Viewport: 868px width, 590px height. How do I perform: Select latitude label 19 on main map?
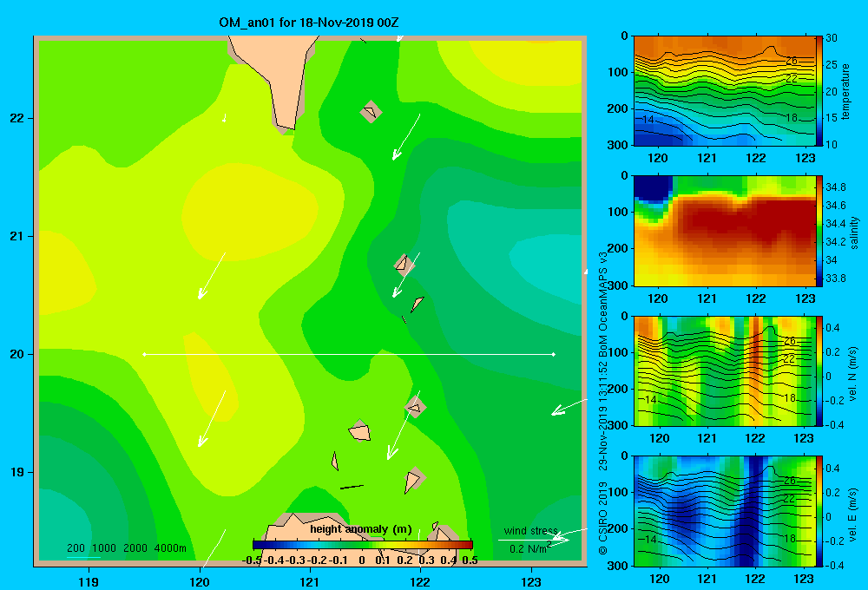[17, 472]
